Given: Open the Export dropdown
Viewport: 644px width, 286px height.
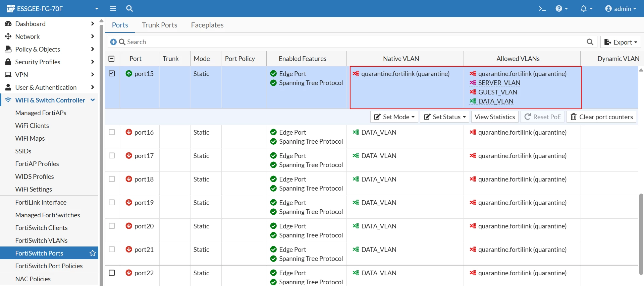Looking at the screenshot, I should [x=621, y=42].
